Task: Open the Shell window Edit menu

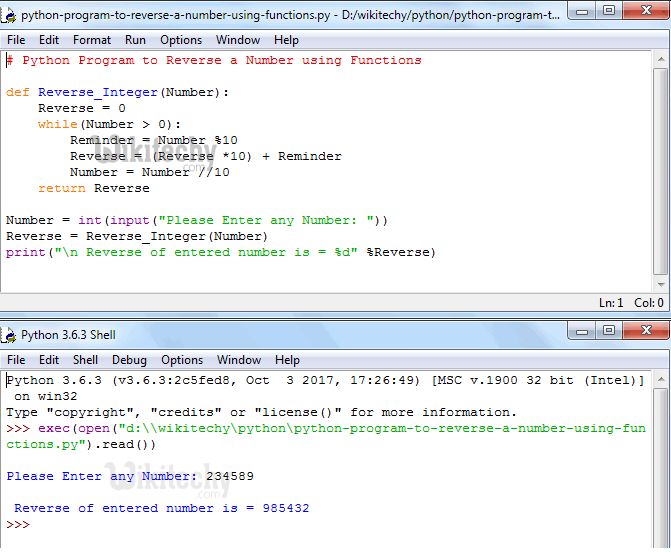Action: point(49,360)
